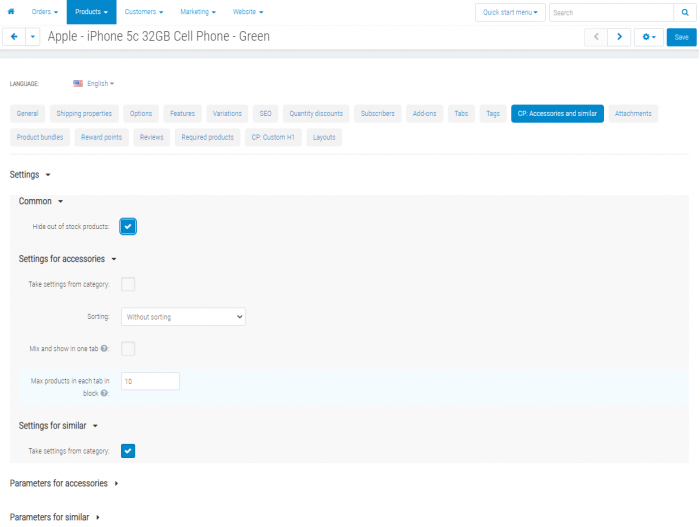Expand Parameters for accessories section
700x527 pixels.
pyautogui.click(x=64, y=483)
